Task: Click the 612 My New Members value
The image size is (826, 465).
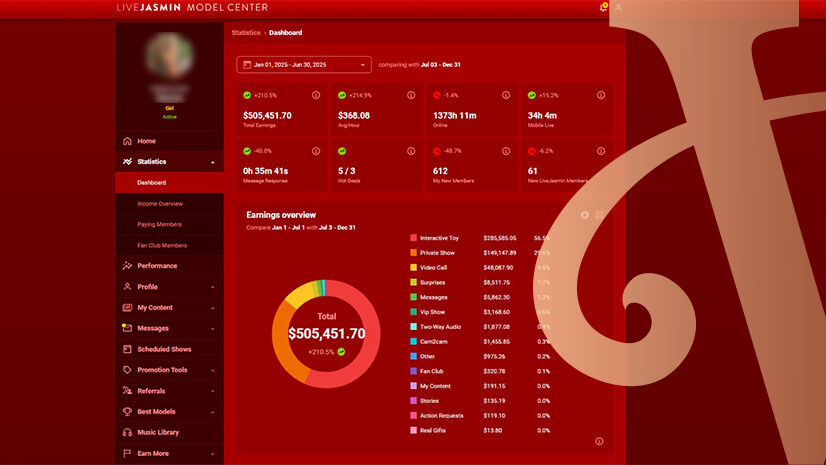Action: pyautogui.click(x=440, y=171)
